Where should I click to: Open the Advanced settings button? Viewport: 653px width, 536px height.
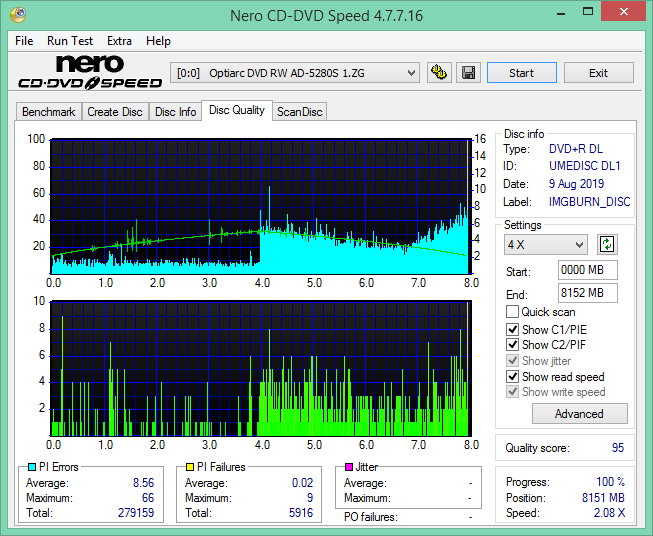(x=579, y=414)
